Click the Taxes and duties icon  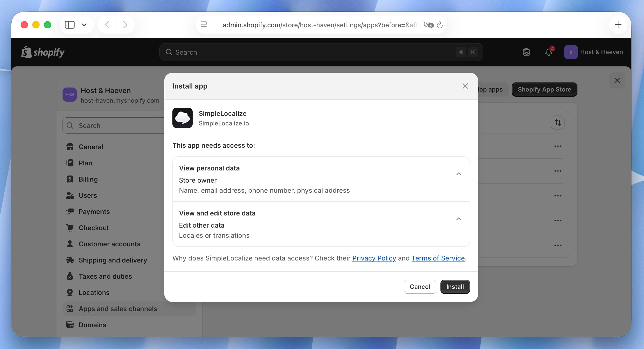point(70,276)
